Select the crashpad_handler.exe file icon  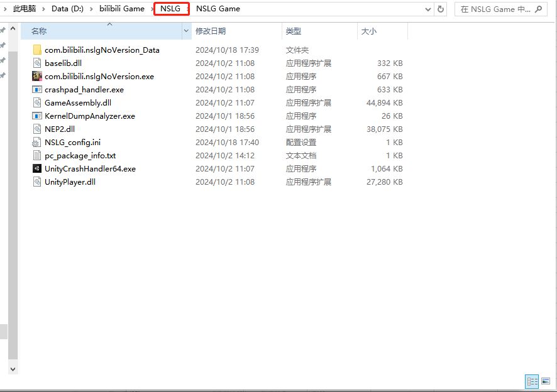(x=37, y=89)
